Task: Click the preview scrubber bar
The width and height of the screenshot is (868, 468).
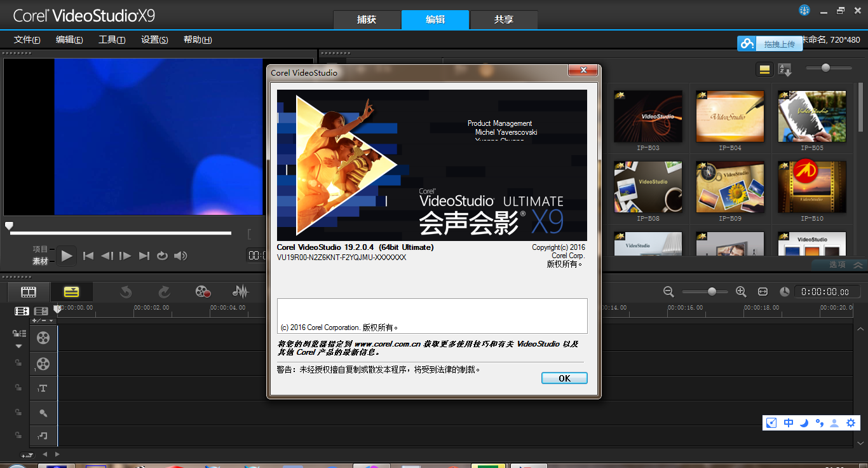Action: 121,233
